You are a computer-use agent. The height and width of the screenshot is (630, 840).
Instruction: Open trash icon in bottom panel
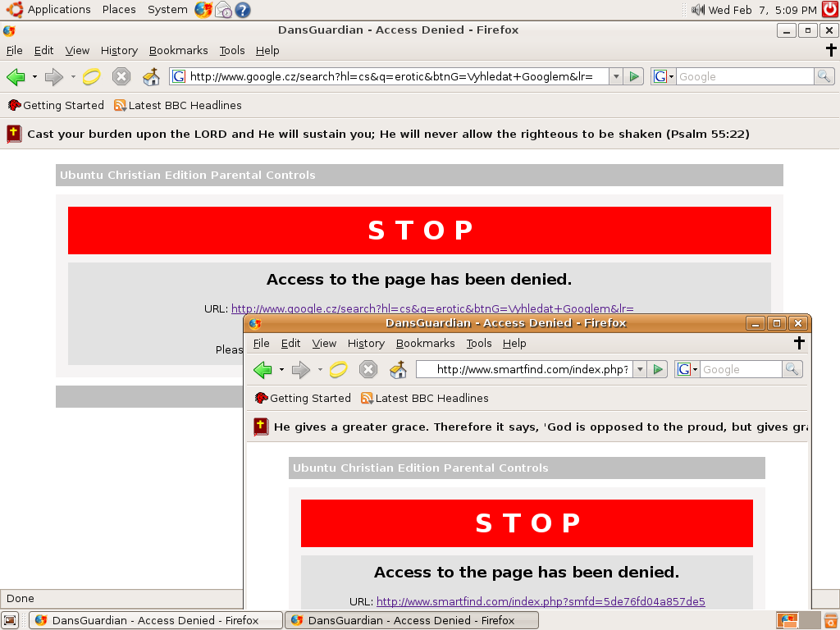pos(830,620)
